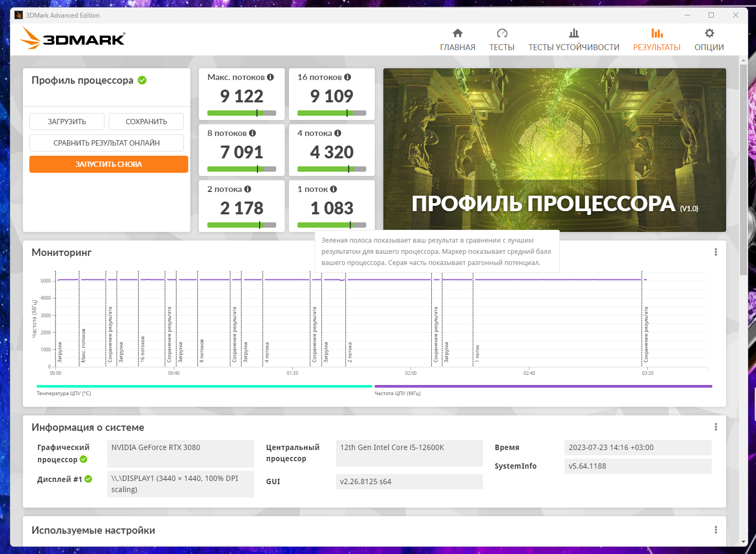
Task: Click the 3DMark logo in the header
Action: coord(73,39)
